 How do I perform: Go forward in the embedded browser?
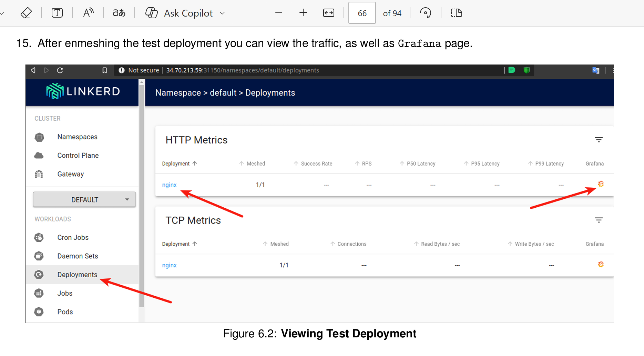pyautogui.click(x=46, y=70)
